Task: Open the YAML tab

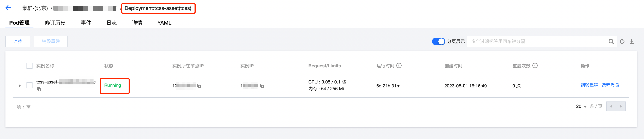Action: [x=164, y=23]
